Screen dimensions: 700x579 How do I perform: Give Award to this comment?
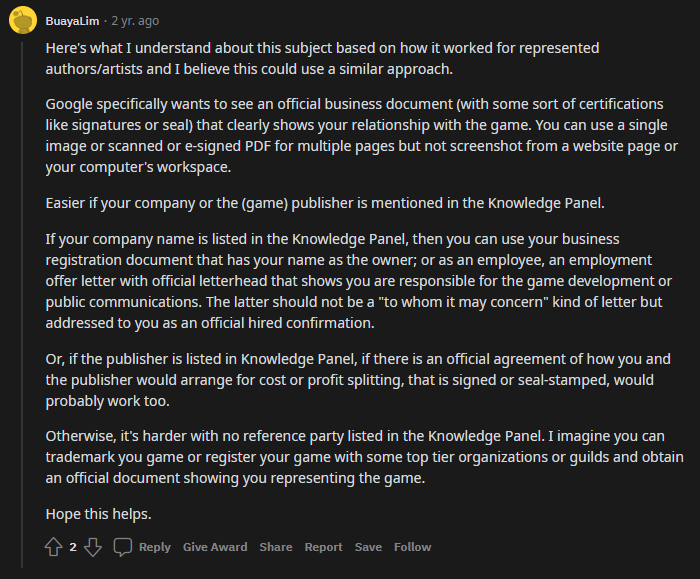pos(215,547)
